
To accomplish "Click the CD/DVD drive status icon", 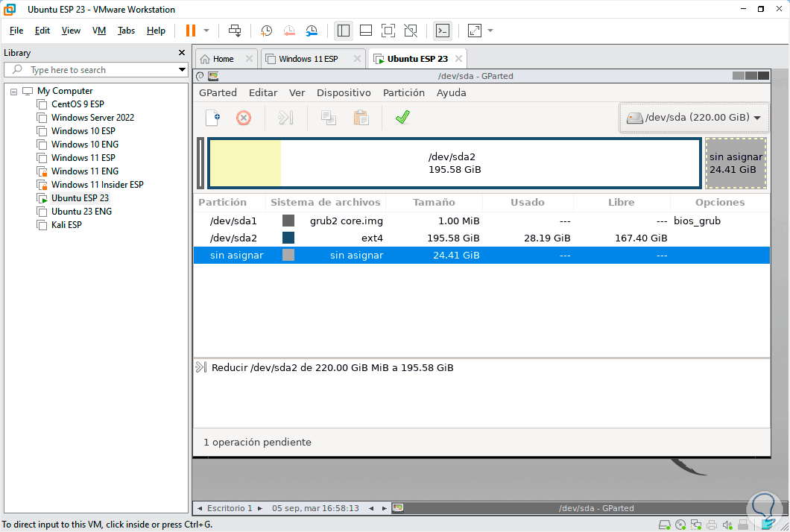I will point(680,525).
